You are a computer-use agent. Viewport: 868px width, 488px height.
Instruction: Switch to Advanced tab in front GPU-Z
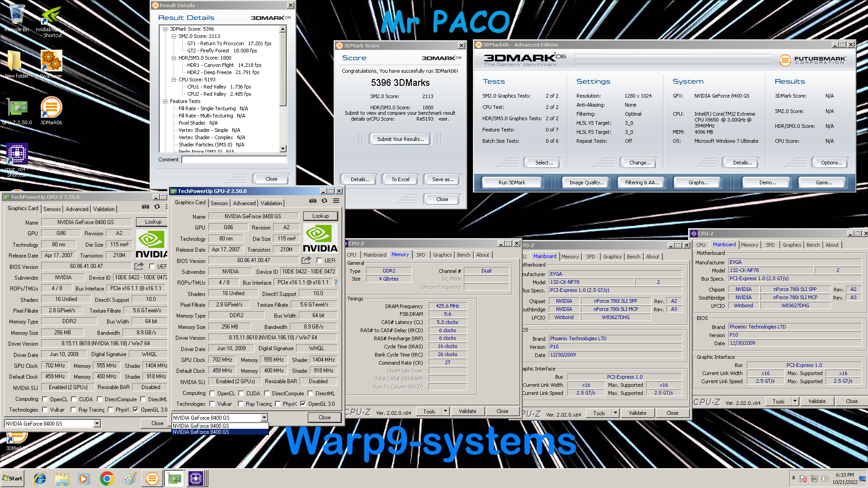coord(244,203)
